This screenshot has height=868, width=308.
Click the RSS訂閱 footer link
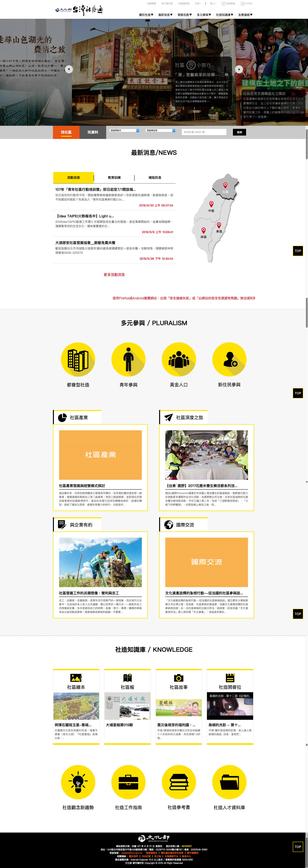tap(146, 856)
